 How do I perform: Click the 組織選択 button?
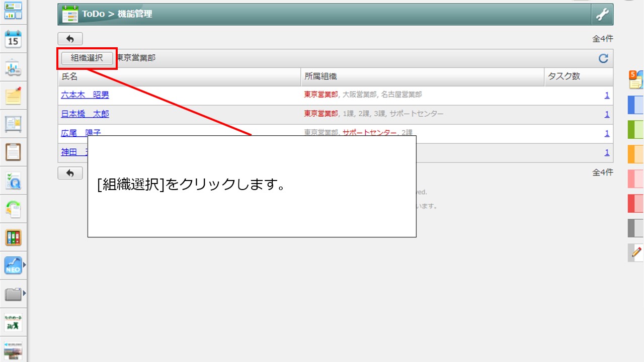(x=87, y=58)
